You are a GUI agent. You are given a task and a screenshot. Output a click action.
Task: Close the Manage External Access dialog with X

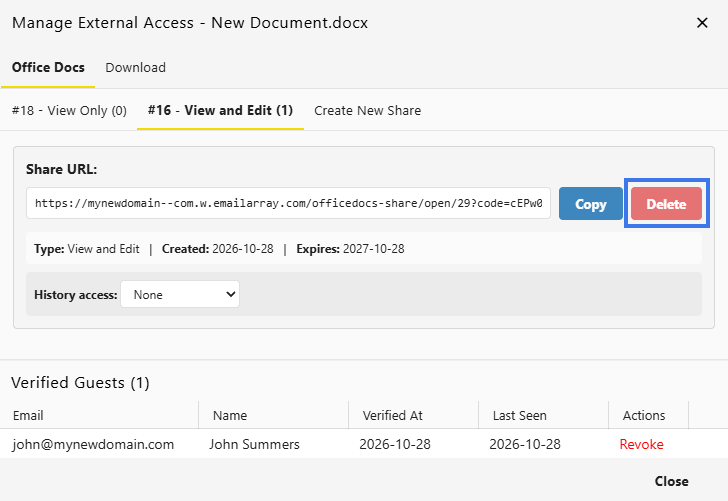[x=702, y=22]
